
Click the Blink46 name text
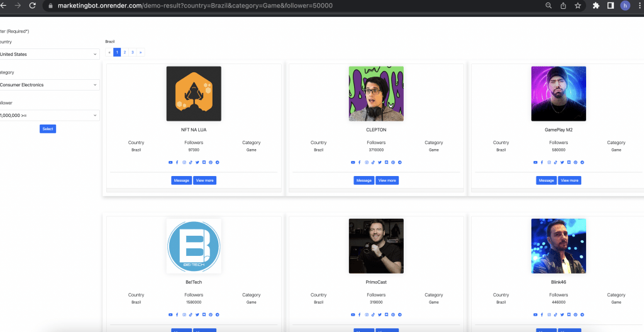pos(558,282)
